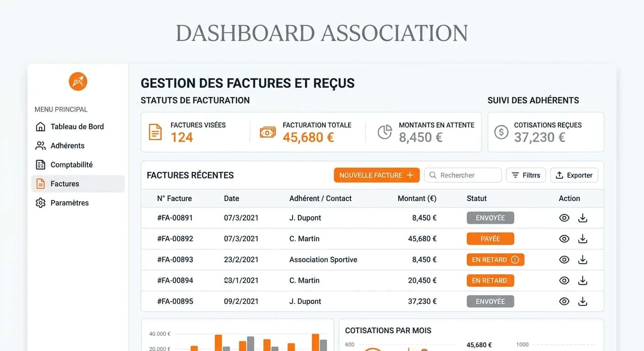Download invoice #FA-00892
The width and height of the screenshot is (644, 351).
[583, 239]
